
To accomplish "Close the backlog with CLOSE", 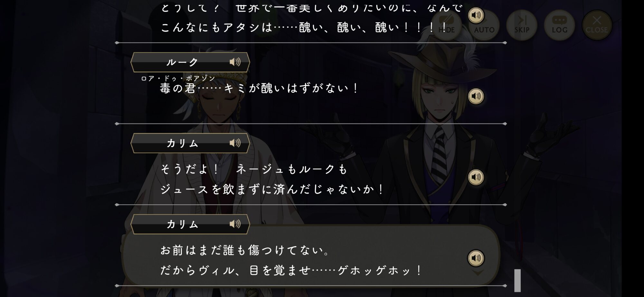I will pyautogui.click(x=597, y=25).
